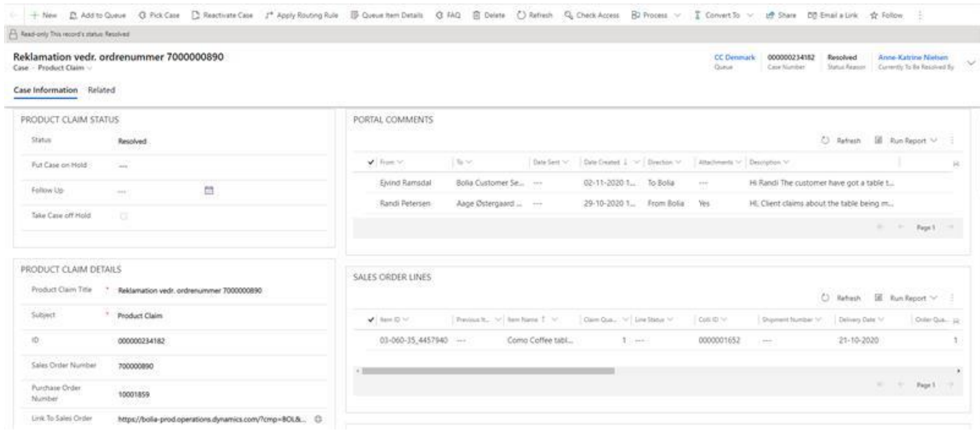Screen dimensions: 980x433
Task: Open the CC Denmark queue link
Action: [x=732, y=58]
